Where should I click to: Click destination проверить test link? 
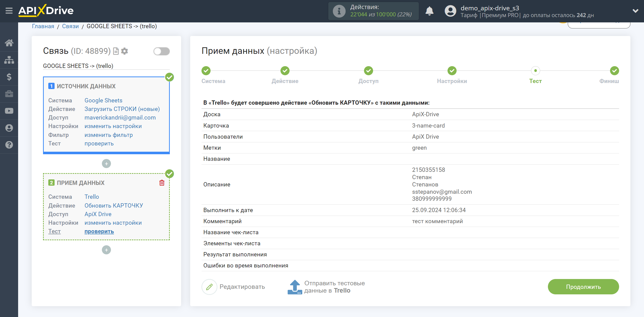point(99,231)
